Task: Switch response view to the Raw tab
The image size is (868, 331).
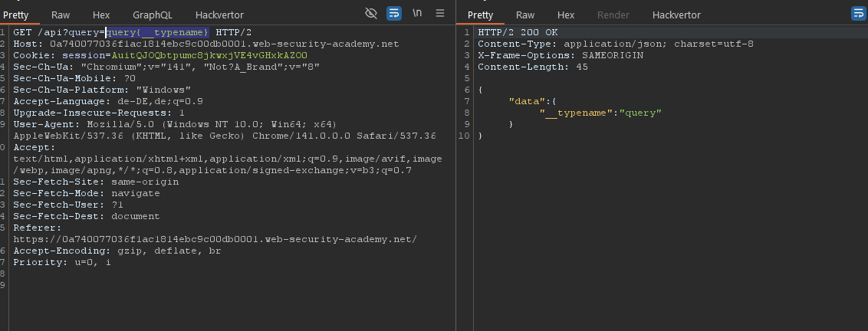Action: pyautogui.click(x=525, y=15)
